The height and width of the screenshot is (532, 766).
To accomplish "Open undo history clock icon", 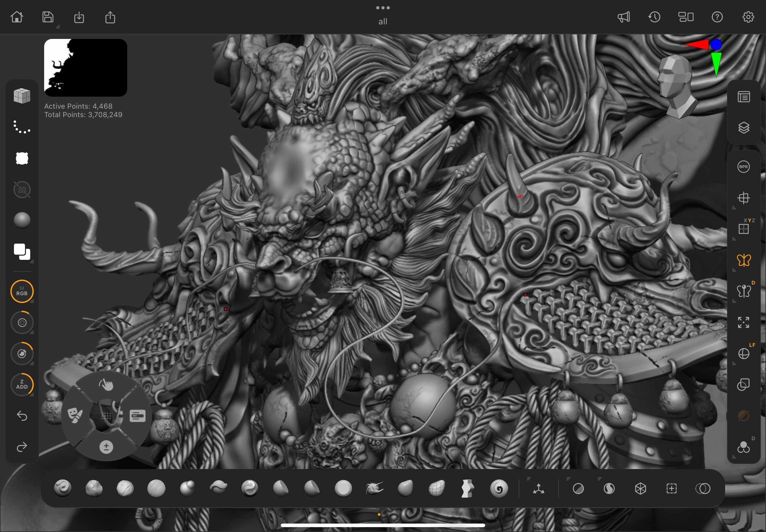I will coord(654,17).
